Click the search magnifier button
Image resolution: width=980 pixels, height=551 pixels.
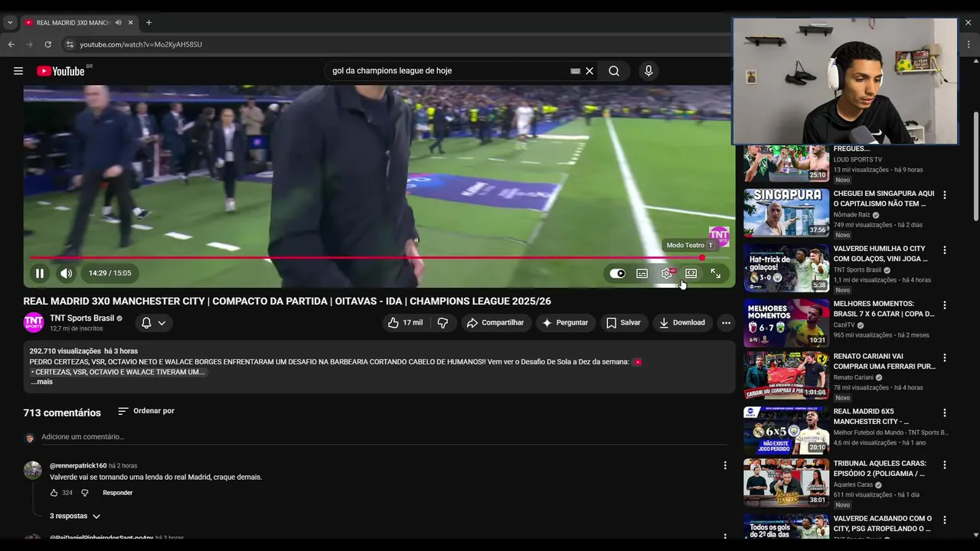click(614, 71)
